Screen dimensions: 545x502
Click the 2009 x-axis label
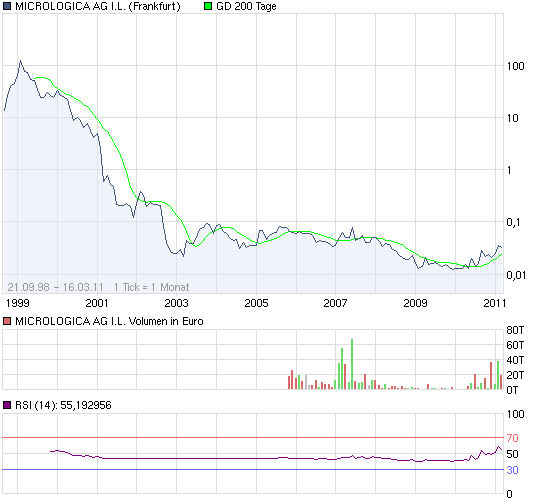point(415,303)
